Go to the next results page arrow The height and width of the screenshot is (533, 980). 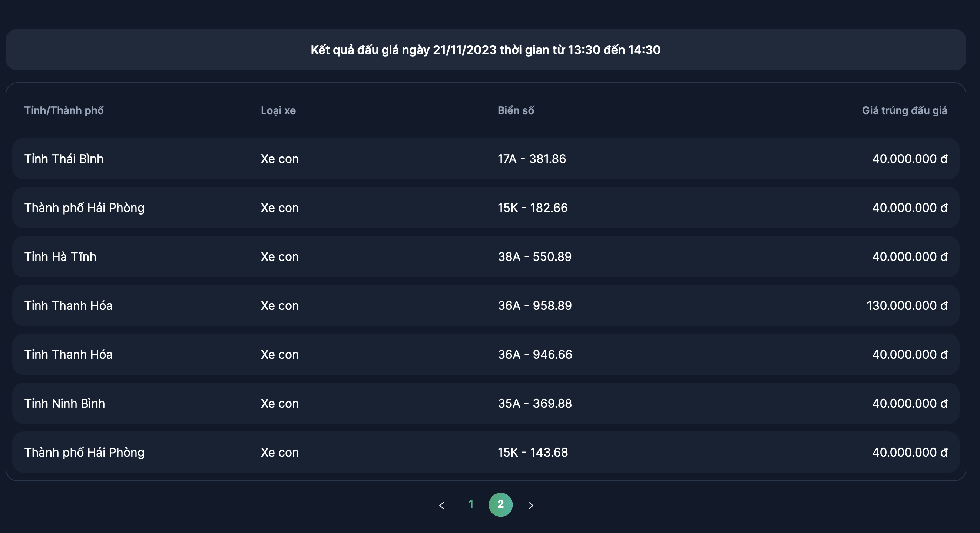point(531,505)
